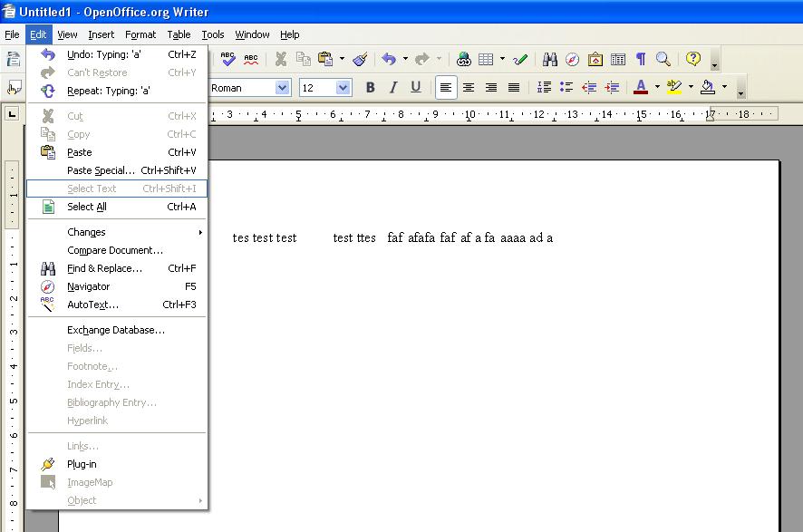
Task: Toggle Bold formatting button
Action: tap(370, 88)
